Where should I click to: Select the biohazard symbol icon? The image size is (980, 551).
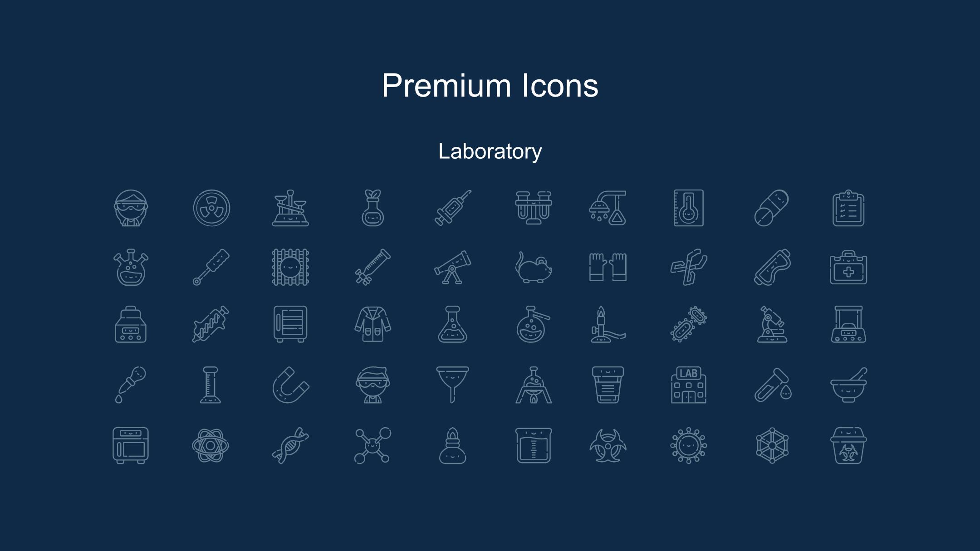tap(608, 446)
